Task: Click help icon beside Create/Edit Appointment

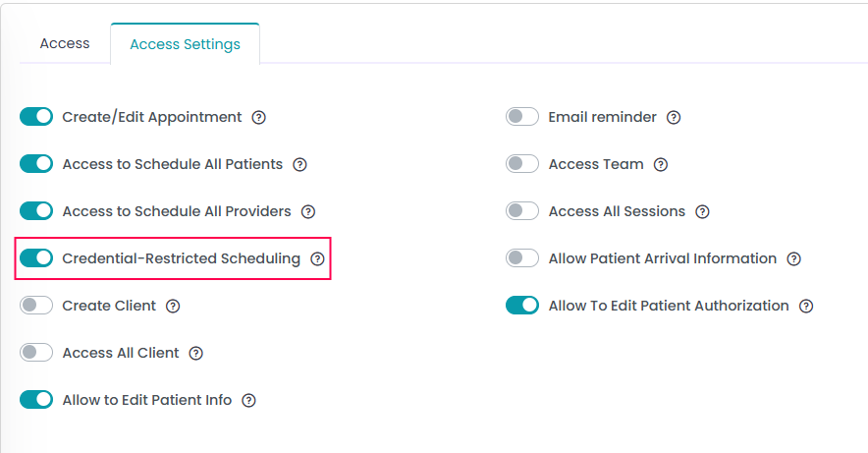Action: pos(259,117)
